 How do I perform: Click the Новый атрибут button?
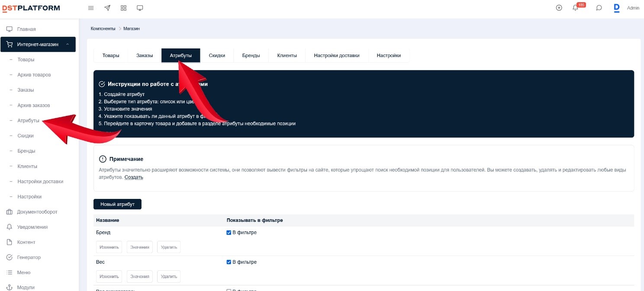click(x=117, y=204)
